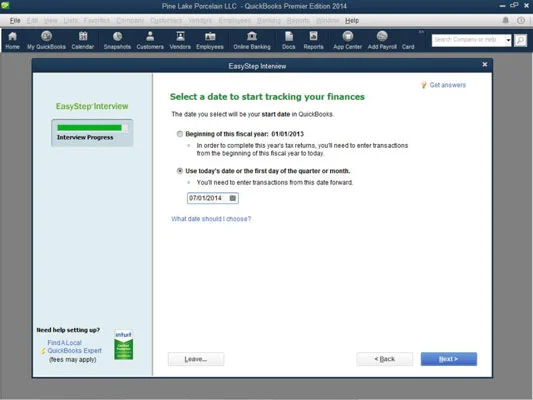533x400 pixels.
Task: Follow Find A Local QuickBooks Expert link
Action: [74, 347]
